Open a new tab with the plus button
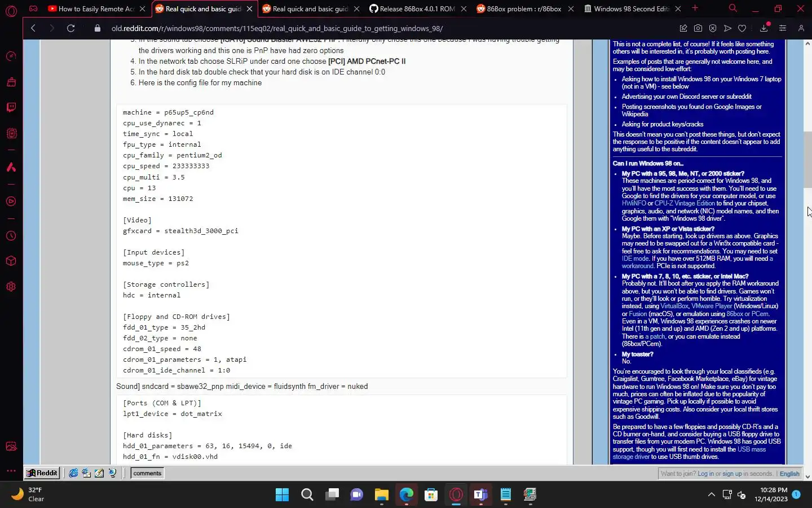The image size is (812, 508). click(x=695, y=8)
